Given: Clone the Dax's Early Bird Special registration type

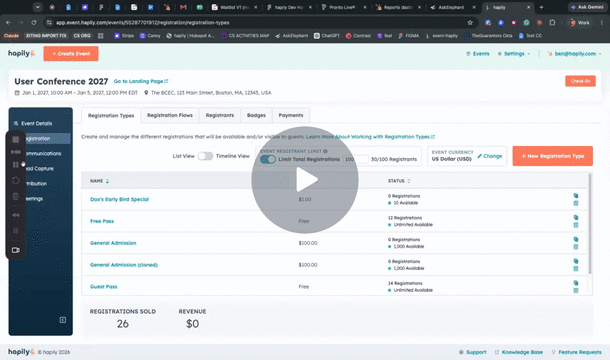Looking at the screenshot, I should tap(576, 196).
